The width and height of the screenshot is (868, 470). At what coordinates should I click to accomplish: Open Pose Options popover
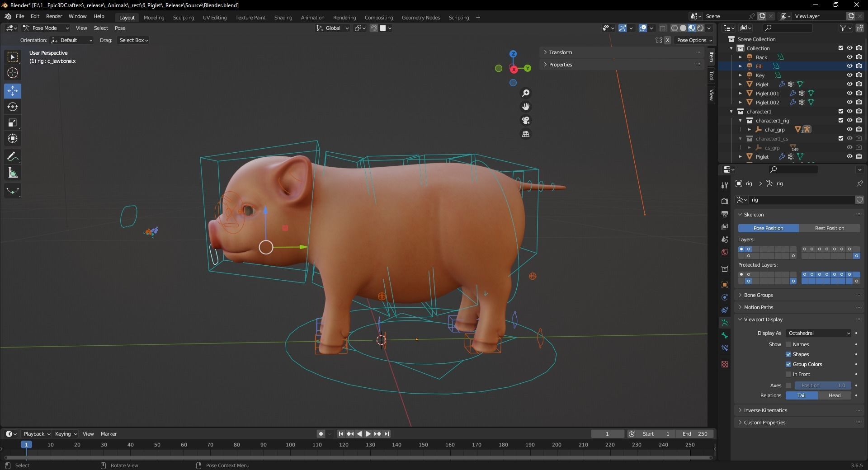coord(694,40)
